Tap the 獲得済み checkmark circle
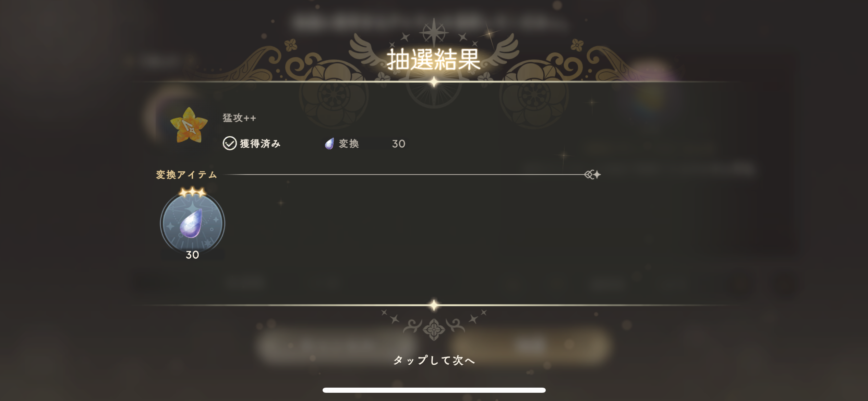The image size is (868, 401). click(x=229, y=143)
